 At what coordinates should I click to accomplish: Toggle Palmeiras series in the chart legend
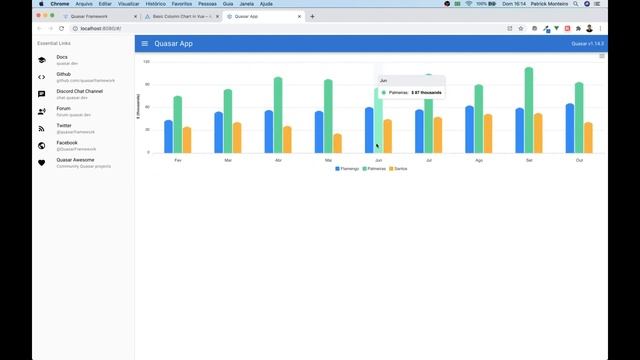[x=374, y=169]
